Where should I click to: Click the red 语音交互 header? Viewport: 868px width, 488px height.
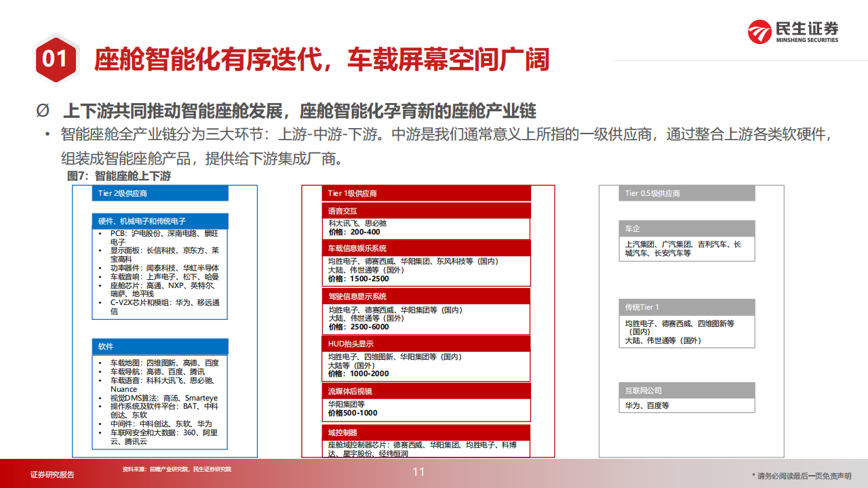[x=426, y=211]
